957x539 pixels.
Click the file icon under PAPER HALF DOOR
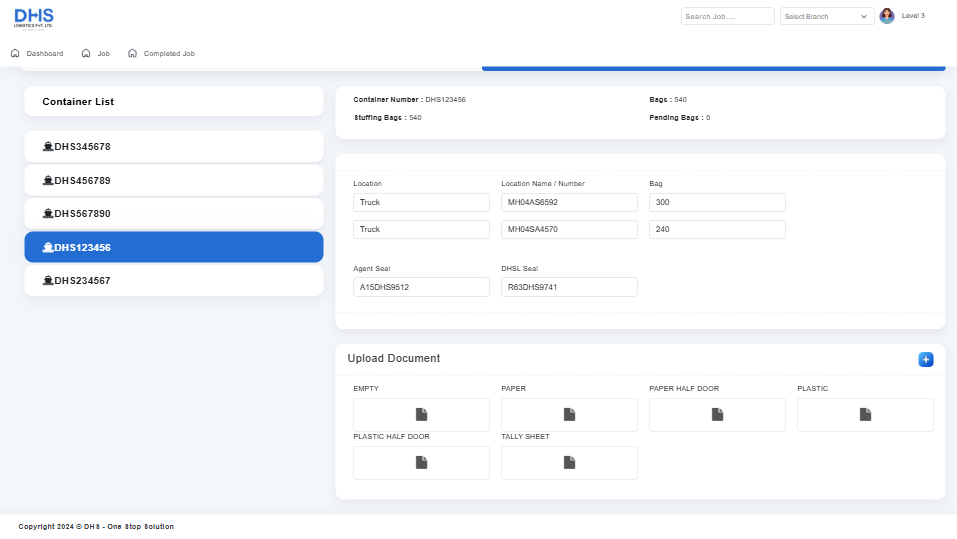717,415
